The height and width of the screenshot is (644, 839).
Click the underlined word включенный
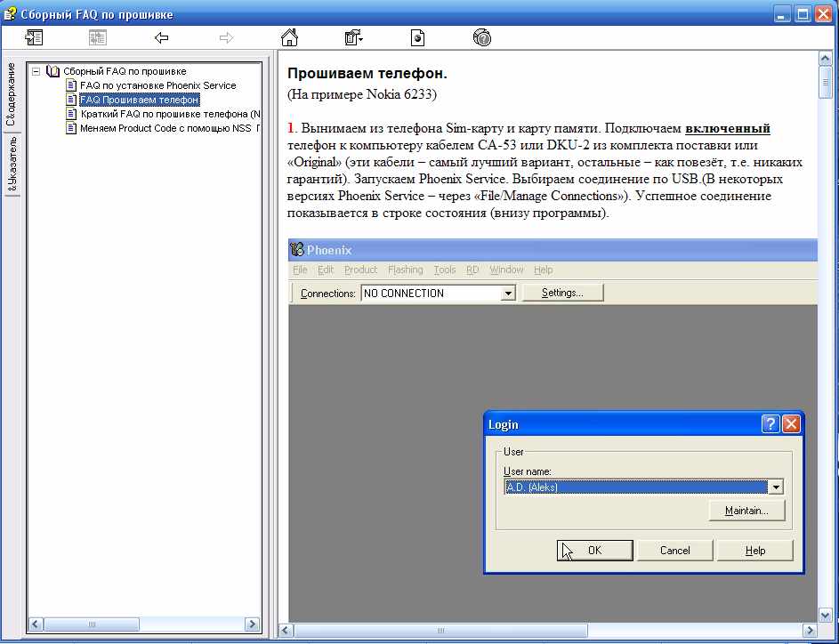point(728,128)
